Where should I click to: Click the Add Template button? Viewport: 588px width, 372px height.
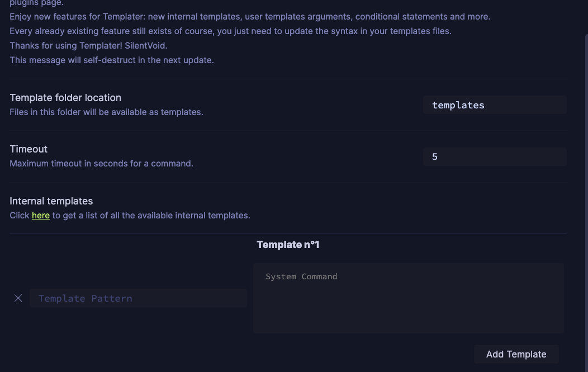(516, 354)
